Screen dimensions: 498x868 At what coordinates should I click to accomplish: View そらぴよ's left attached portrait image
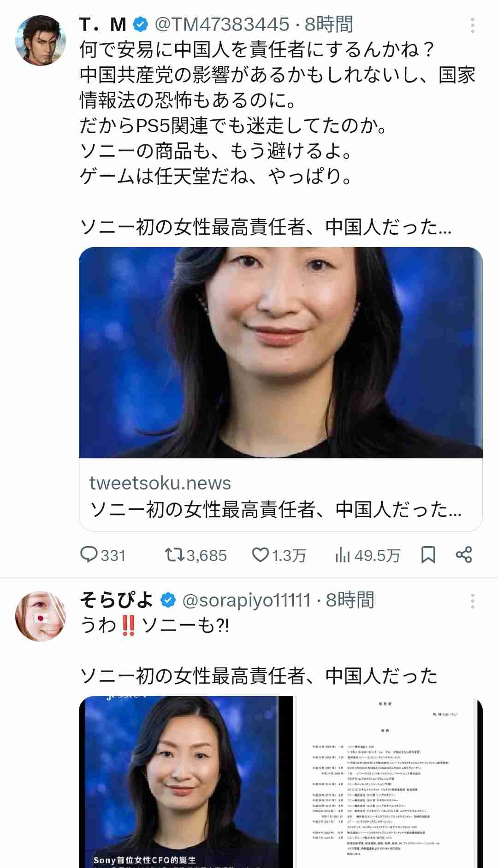(x=186, y=782)
